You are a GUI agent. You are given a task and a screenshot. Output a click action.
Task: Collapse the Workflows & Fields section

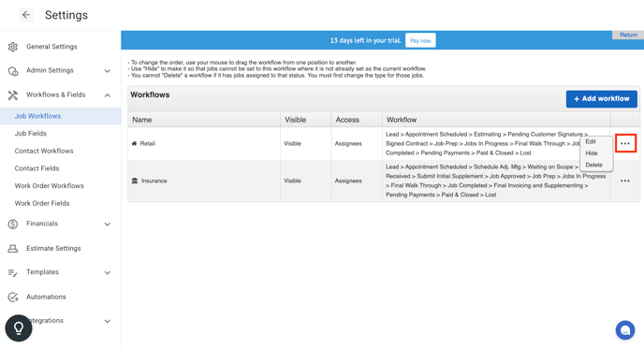tap(108, 95)
